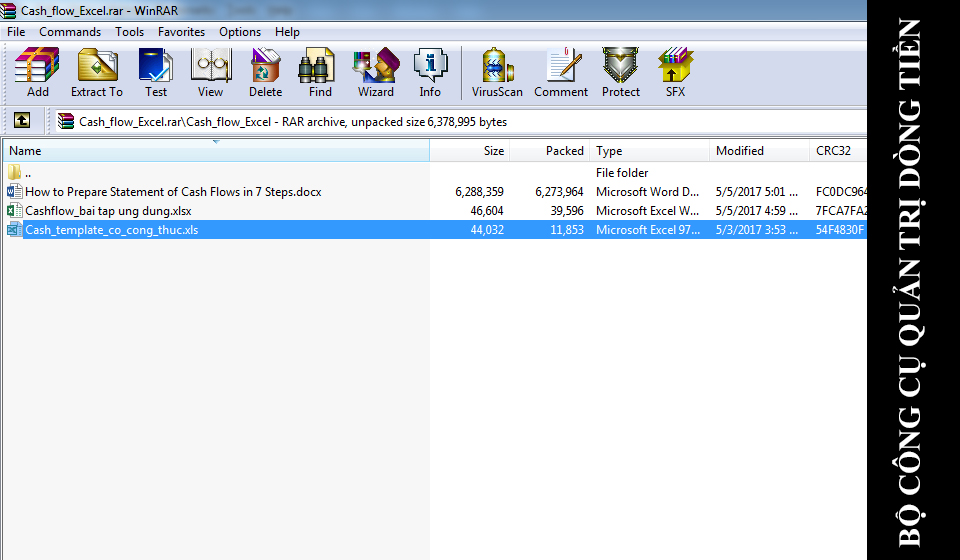Click the Extract To toolbar icon
960x560 pixels.
(97, 65)
